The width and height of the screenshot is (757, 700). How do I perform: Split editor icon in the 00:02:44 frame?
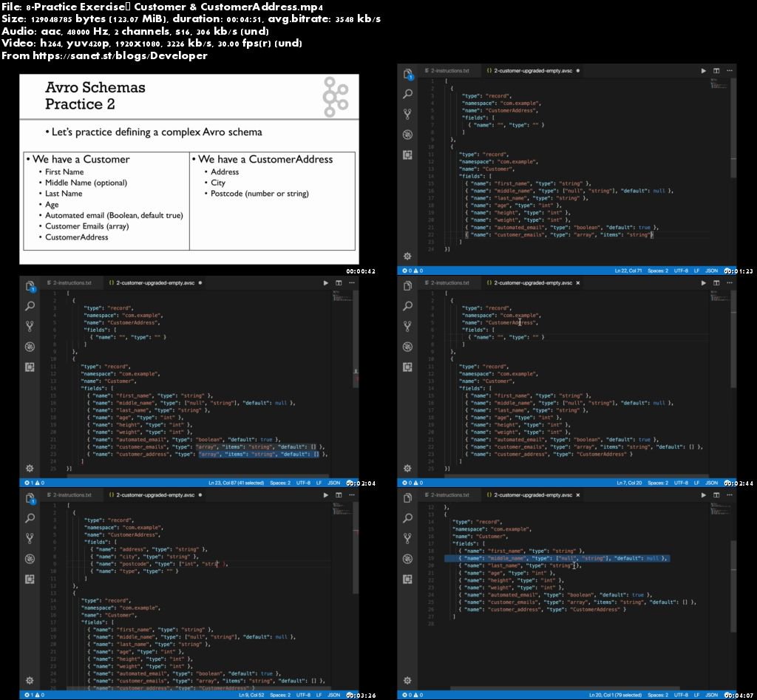click(x=716, y=283)
